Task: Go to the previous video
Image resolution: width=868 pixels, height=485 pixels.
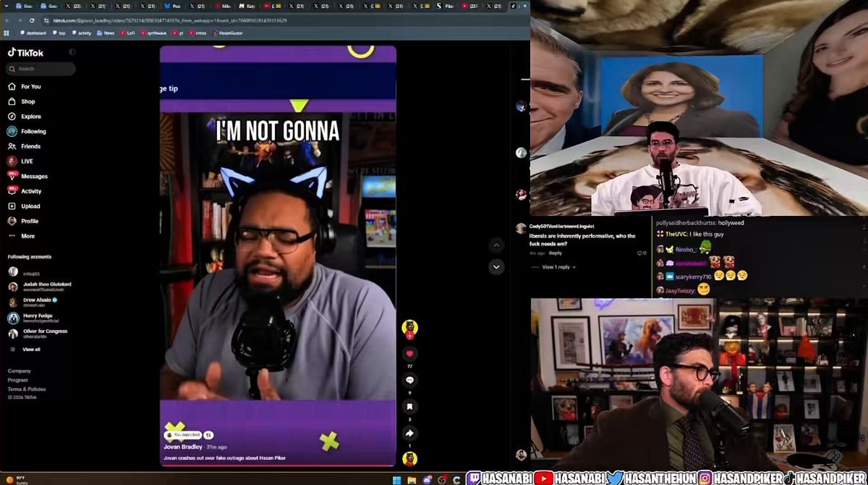Action: (496, 245)
